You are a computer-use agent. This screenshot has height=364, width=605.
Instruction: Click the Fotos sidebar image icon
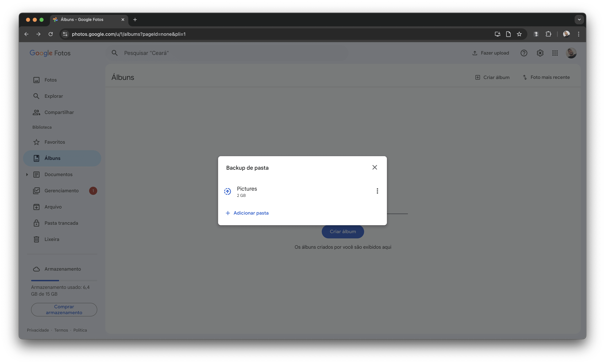coord(36,80)
